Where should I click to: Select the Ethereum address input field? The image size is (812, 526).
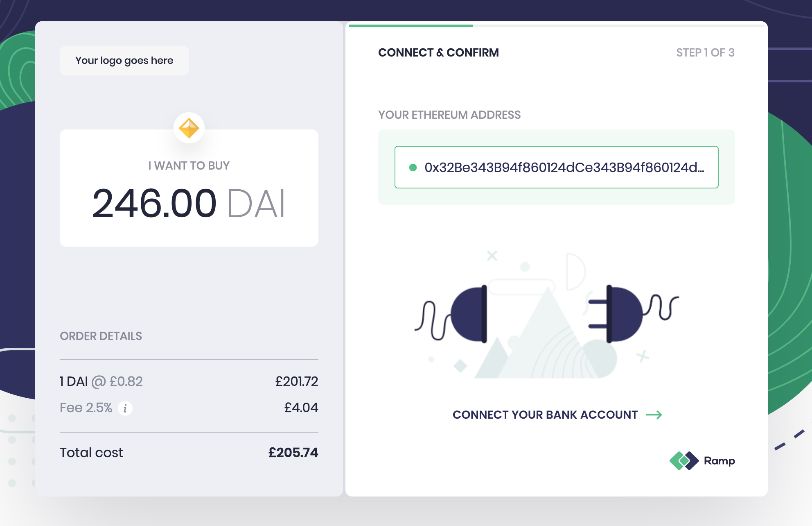(557, 167)
